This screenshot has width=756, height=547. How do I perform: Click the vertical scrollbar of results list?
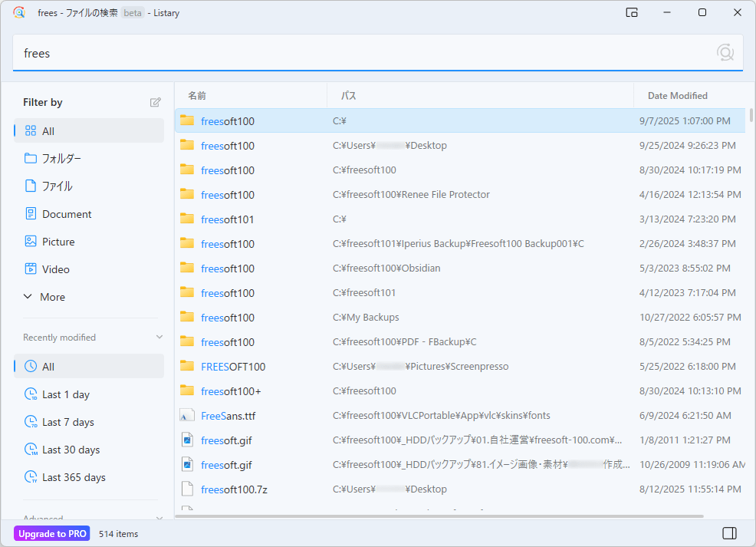(751, 116)
